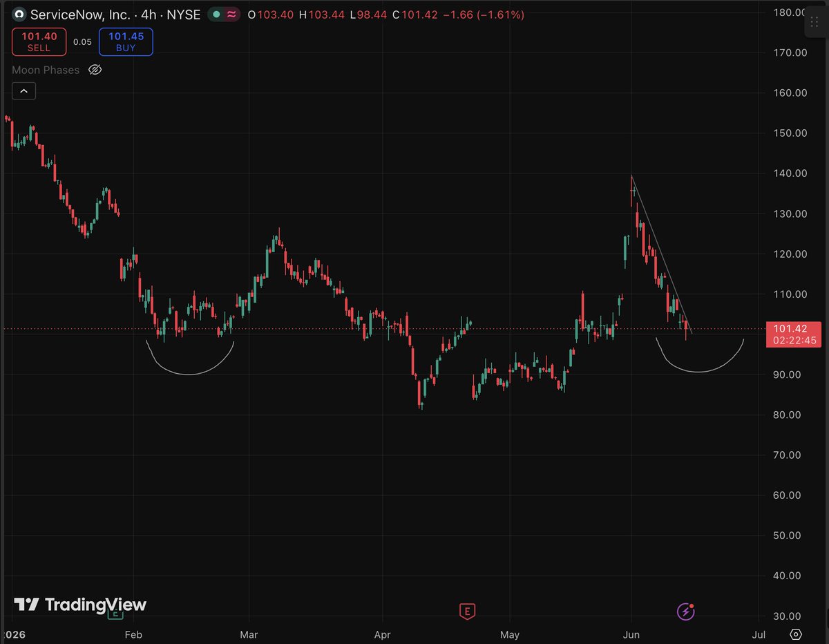Click the Mar label on time axis

pyautogui.click(x=249, y=634)
